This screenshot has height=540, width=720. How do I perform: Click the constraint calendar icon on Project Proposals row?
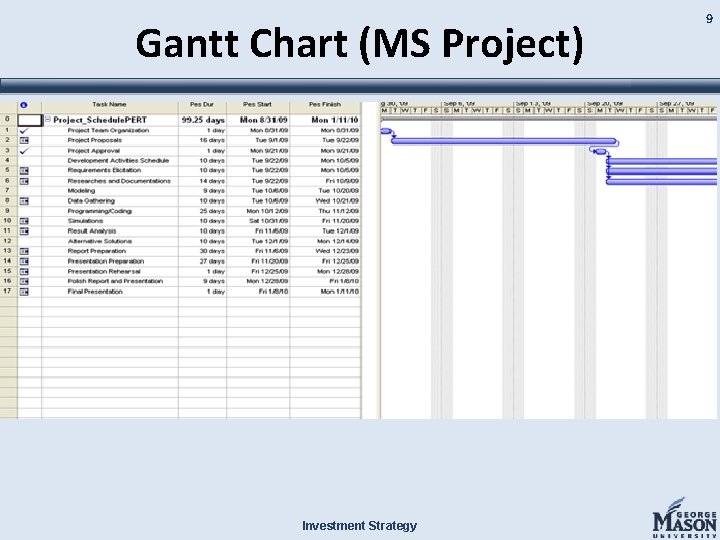[x=24, y=141]
